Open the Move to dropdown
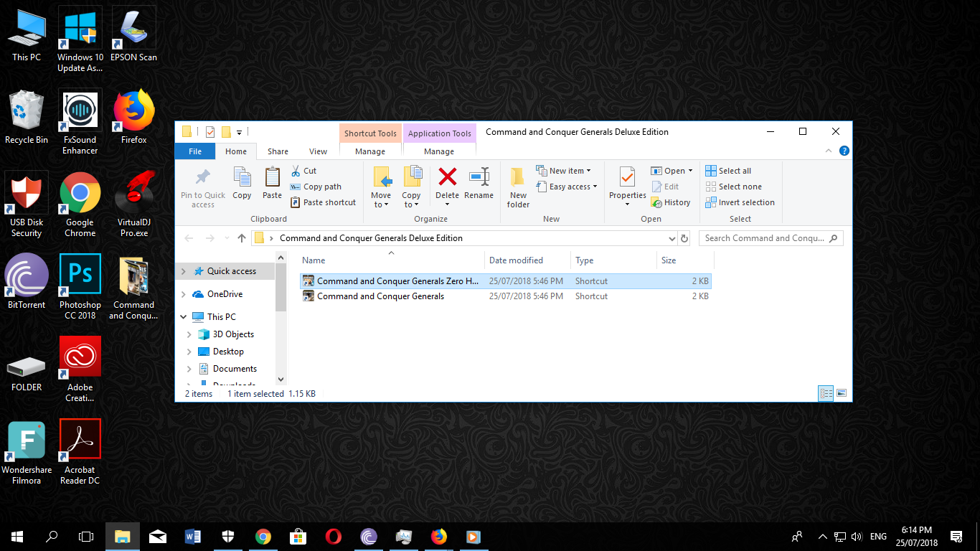The height and width of the screenshot is (551, 980). (x=381, y=188)
